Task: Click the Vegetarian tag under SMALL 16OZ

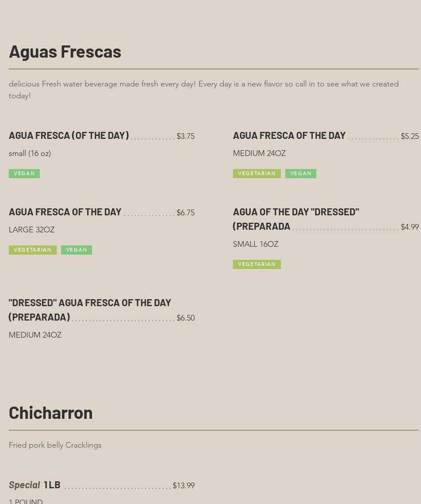Action: pos(257,264)
